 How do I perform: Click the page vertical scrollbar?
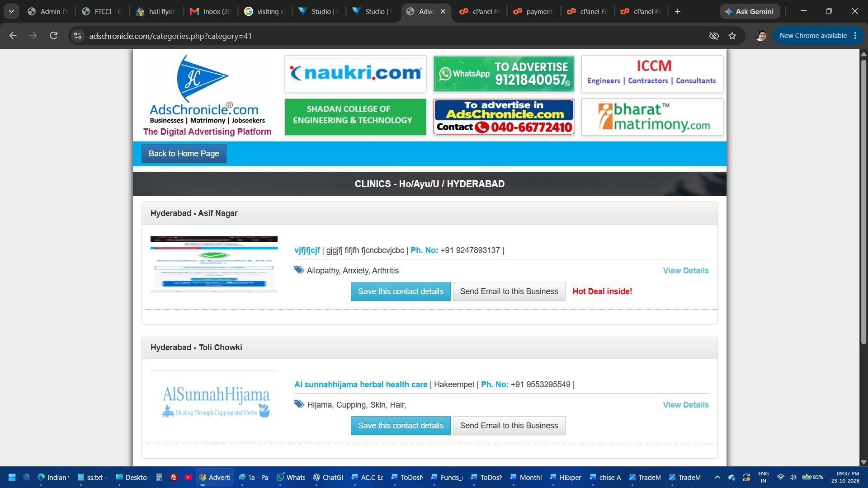[x=863, y=201]
